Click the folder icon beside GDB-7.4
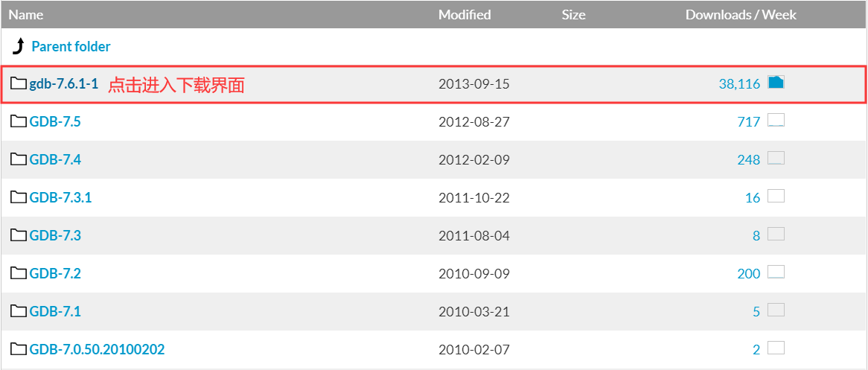The height and width of the screenshot is (370, 868). click(x=19, y=159)
